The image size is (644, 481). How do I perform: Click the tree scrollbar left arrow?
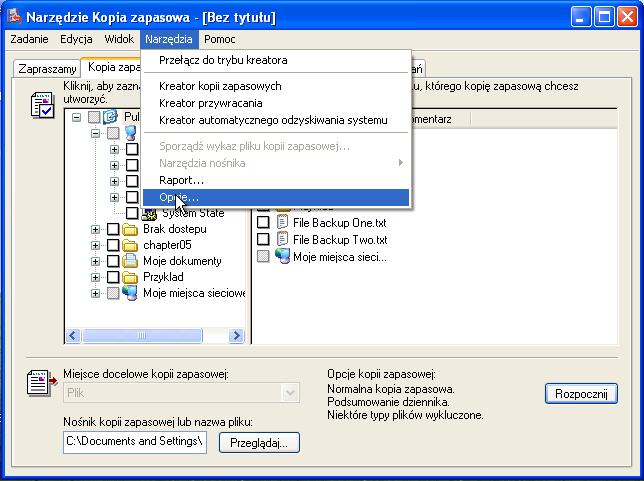[x=73, y=336]
